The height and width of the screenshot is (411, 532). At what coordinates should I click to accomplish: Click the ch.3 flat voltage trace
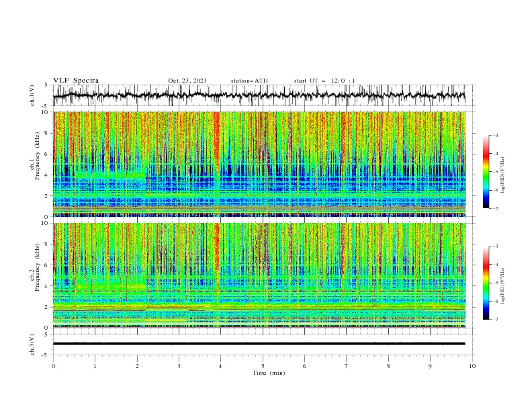point(259,344)
